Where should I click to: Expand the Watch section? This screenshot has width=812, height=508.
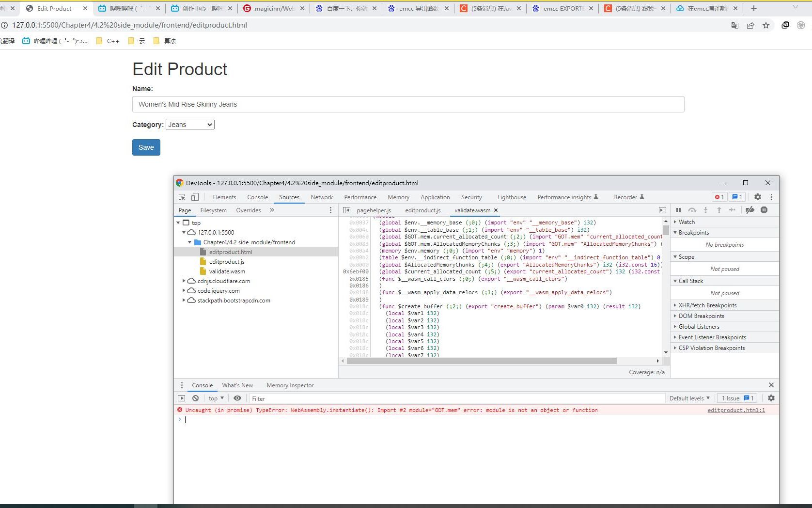[686, 222]
